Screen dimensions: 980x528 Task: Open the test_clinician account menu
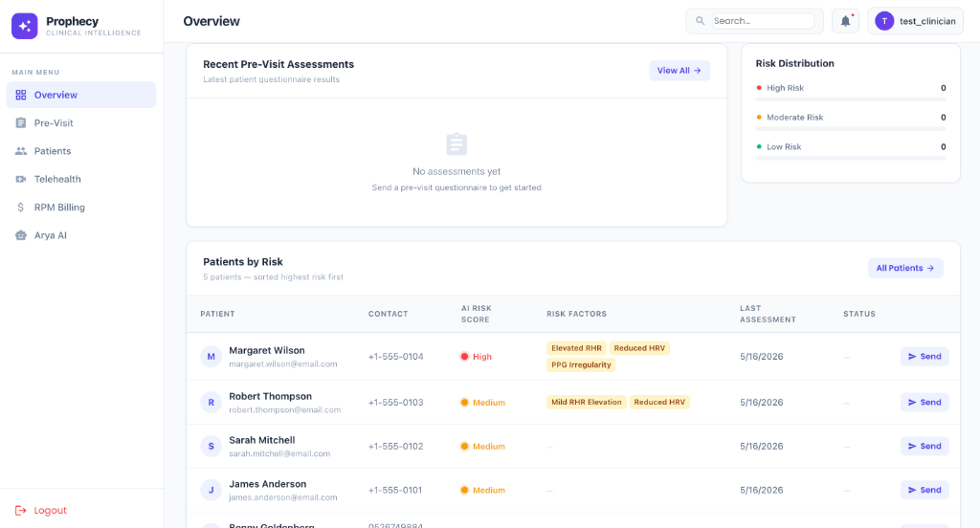tap(915, 21)
